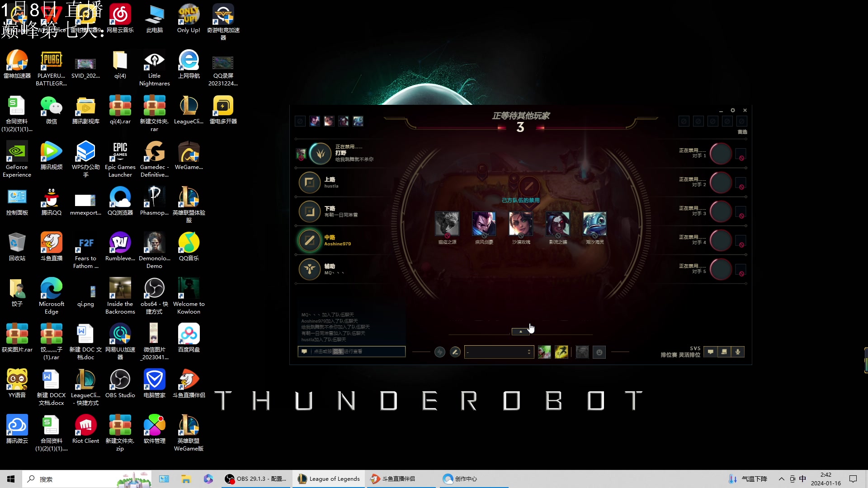This screenshot has width=868, height=488.
Task: Click the chat bubble button bottom right
Action: click(x=711, y=352)
